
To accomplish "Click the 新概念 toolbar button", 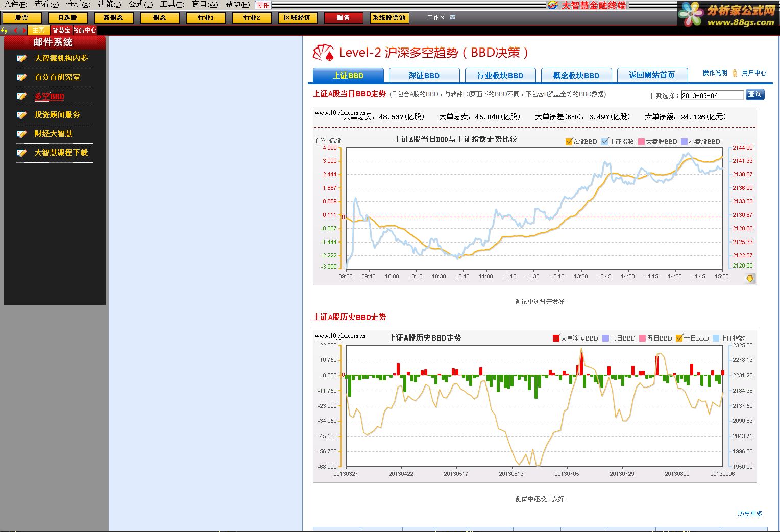I will (114, 18).
